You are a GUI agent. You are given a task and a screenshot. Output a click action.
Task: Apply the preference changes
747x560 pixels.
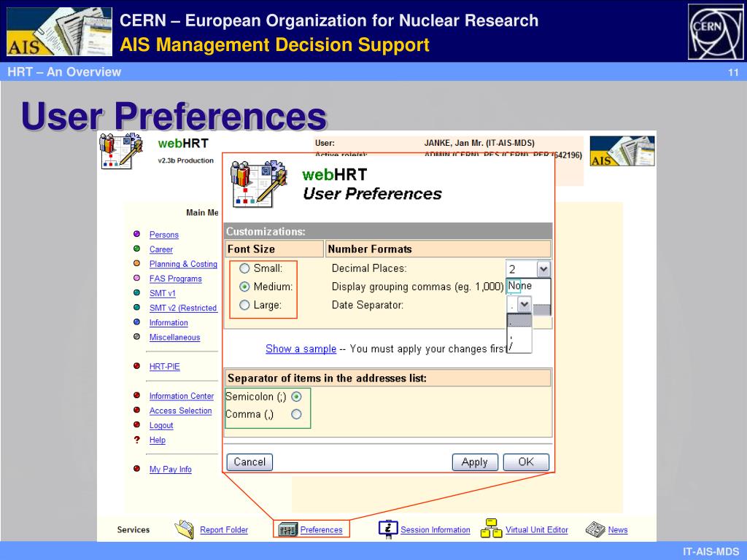[475, 462]
